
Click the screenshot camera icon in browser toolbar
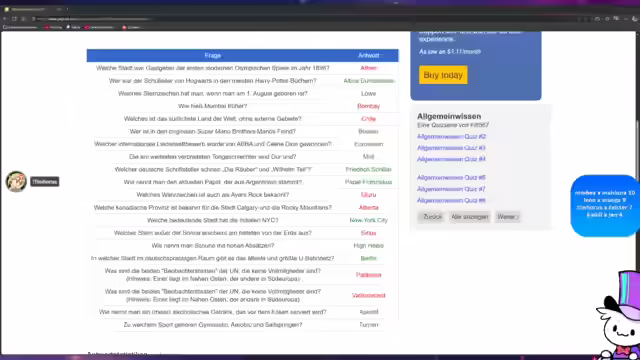click(597, 19)
